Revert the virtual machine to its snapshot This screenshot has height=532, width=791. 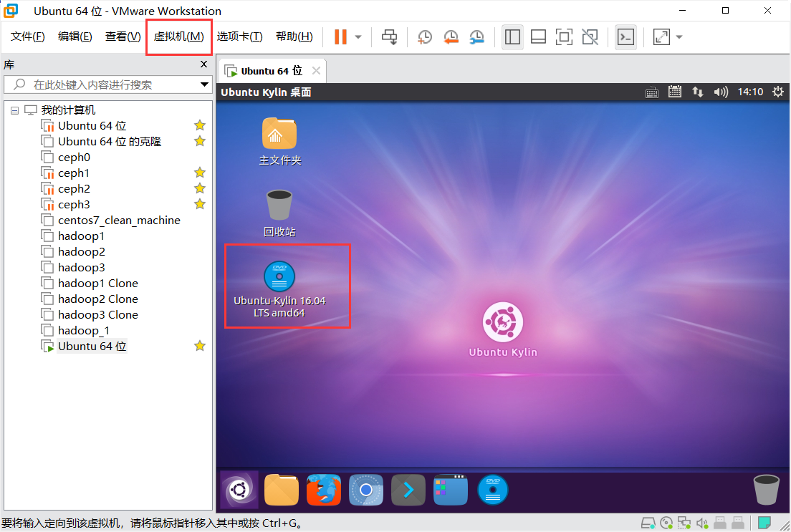click(451, 37)
